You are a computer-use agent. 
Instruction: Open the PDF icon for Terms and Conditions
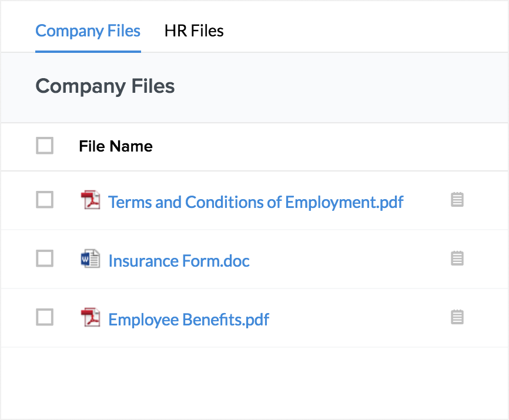pyautogui.click(x=91, y=200)
